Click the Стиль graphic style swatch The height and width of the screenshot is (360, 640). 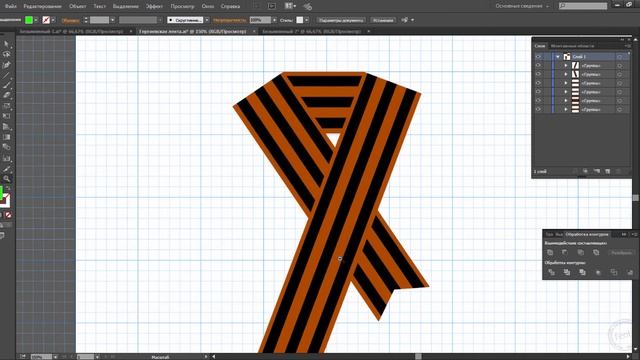tap(300, 20)
